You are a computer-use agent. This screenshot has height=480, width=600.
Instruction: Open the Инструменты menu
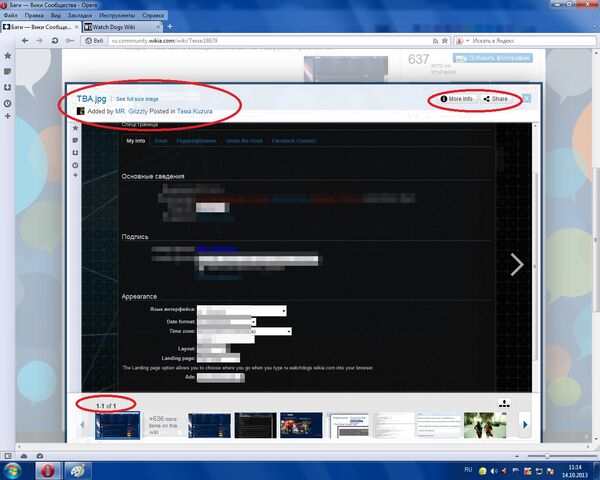[117, 15]
